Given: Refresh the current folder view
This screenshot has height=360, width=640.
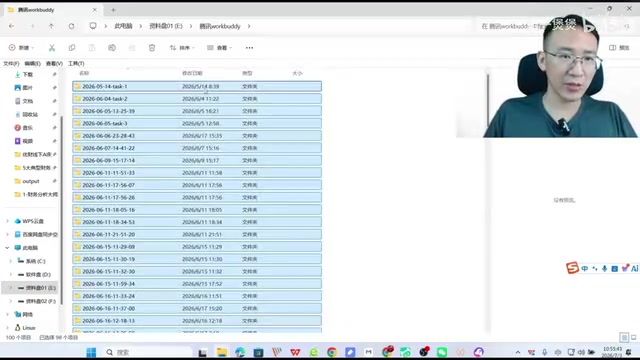Looking at the screenshot, I should point(71,26).
